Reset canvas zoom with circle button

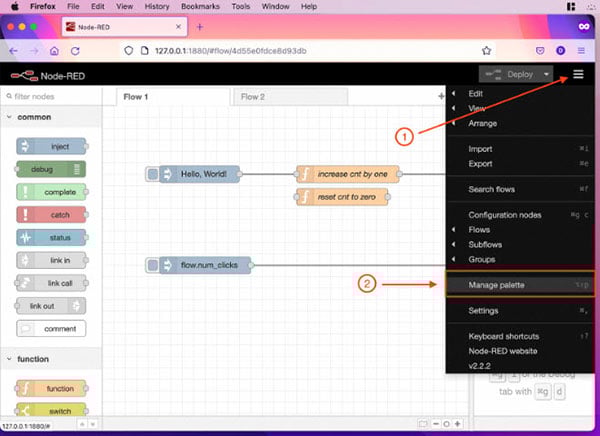pyautogui.click(x=446, y=424)
